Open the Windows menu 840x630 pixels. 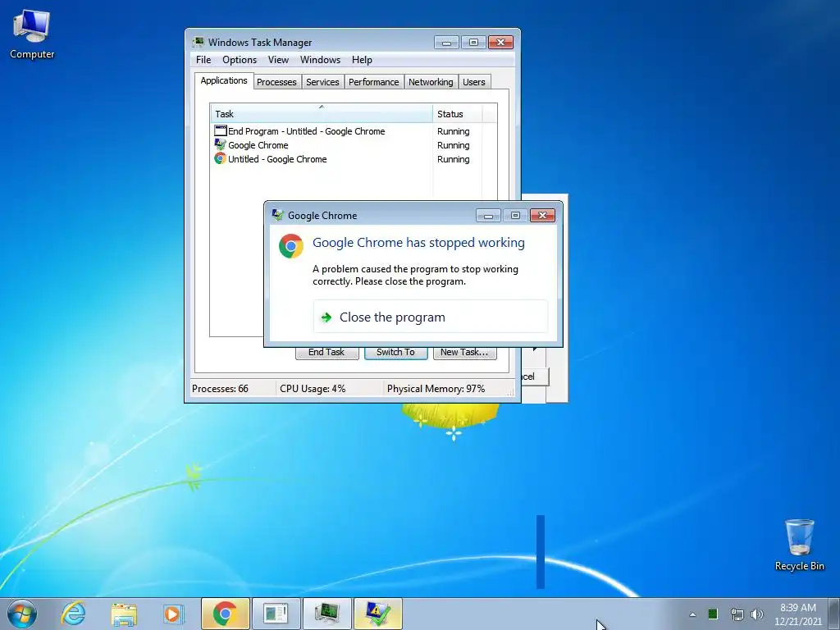coord(321,60)
